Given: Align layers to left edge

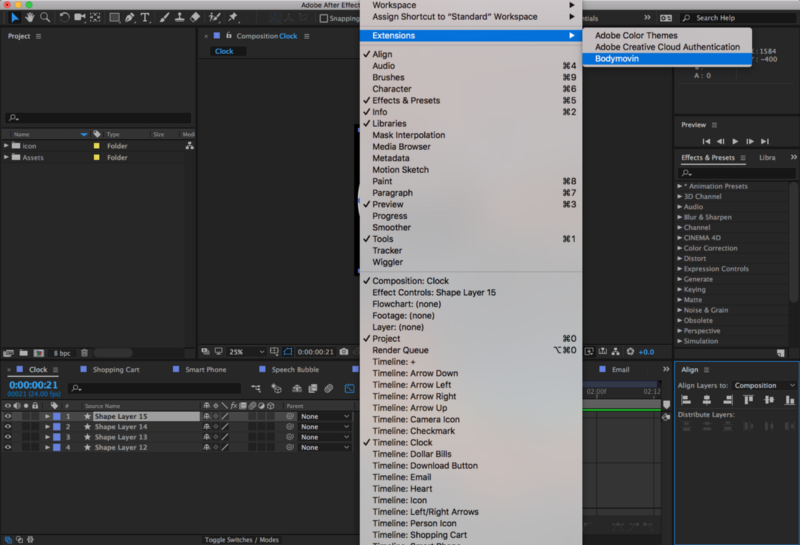Looking at the screenshot, I should tap(686, 400).
